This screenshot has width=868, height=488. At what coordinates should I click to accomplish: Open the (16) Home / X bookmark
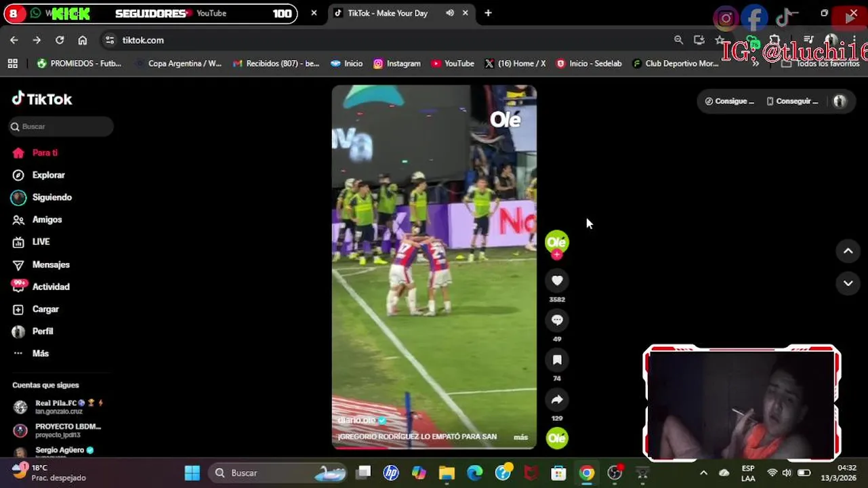tap(515, 63)
